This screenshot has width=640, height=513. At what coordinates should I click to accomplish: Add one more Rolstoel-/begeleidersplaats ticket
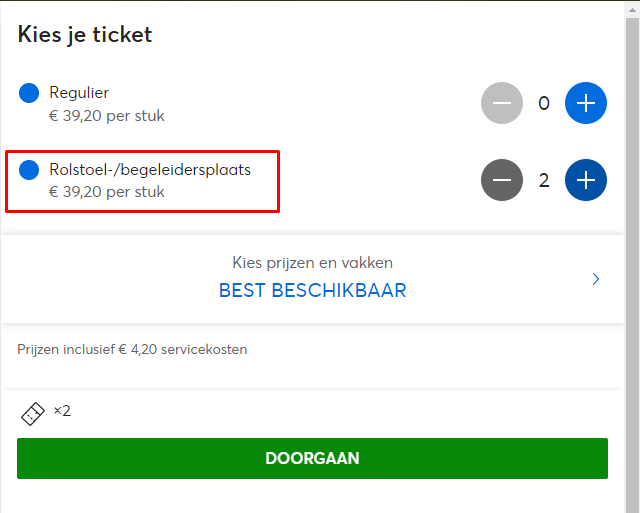point(586,180)
